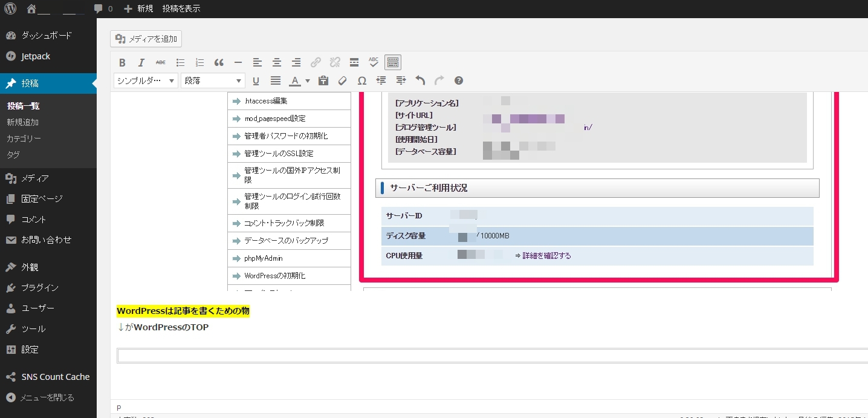Run the ABC spellcheck tool
The width and height of the screenshot is (868, 418).
click(374, 62)
